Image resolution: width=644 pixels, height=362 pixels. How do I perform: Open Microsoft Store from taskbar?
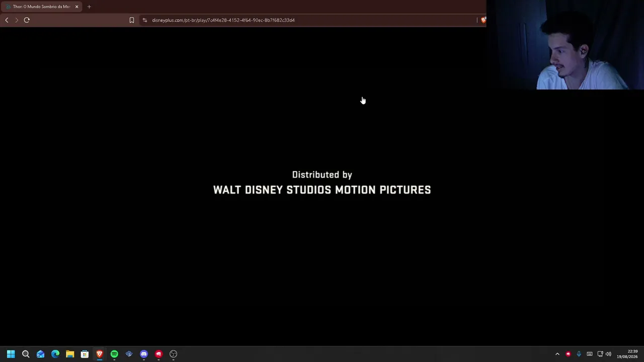click(85, 354)
